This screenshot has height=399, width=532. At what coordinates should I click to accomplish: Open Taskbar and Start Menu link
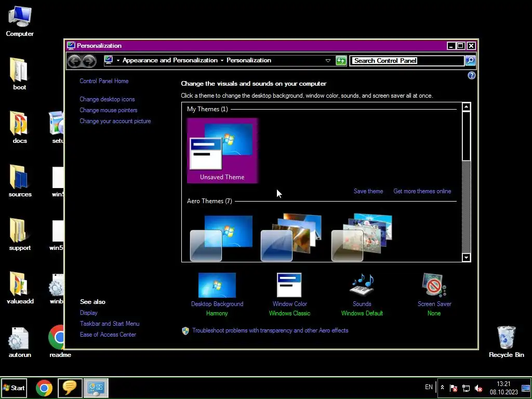click(x=110, y=324)
